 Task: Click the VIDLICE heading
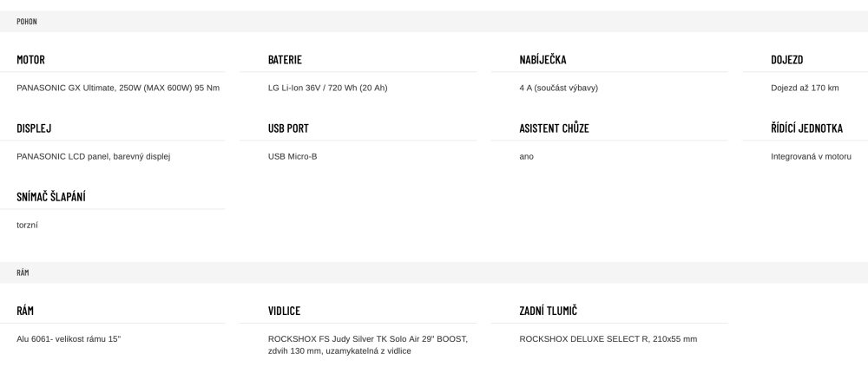[x=284, y=311]
